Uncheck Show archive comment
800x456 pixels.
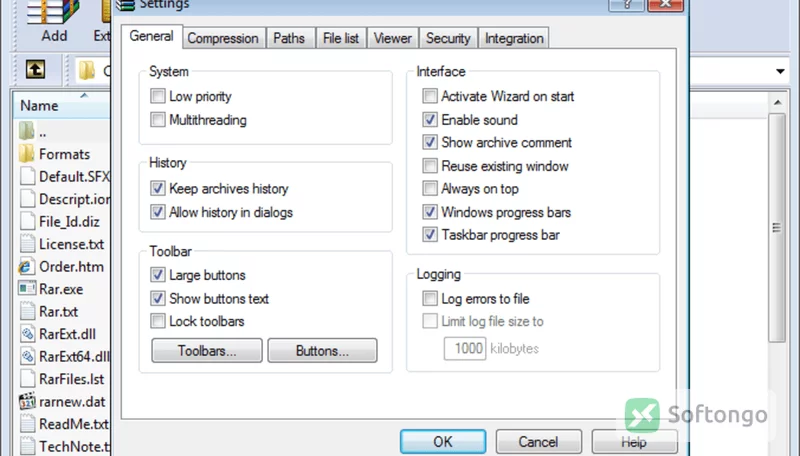coord(430,142)
